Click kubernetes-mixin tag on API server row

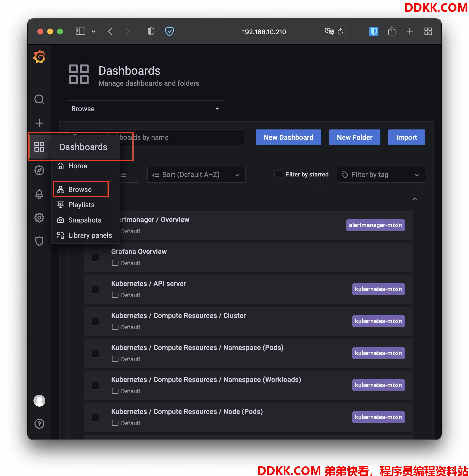[378, 289]
